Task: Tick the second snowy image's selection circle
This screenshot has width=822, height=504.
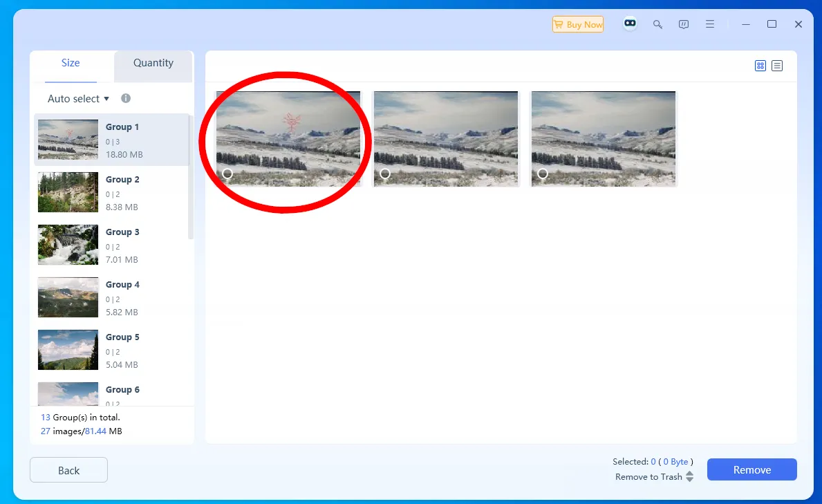Action: tap(385, 174)
